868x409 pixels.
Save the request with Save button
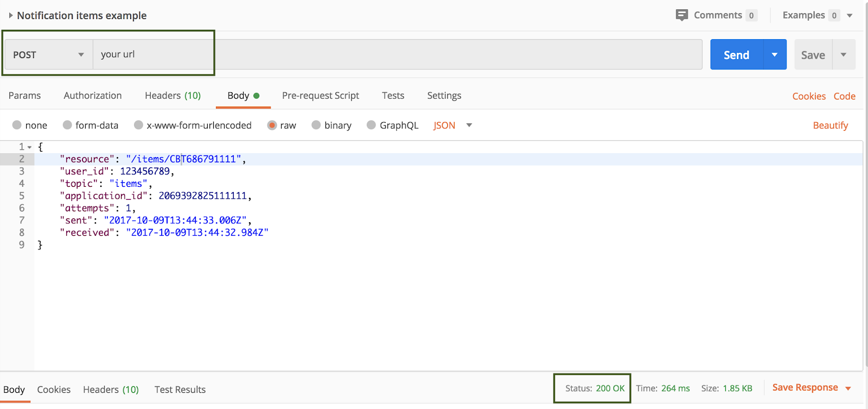click(813, 54)
